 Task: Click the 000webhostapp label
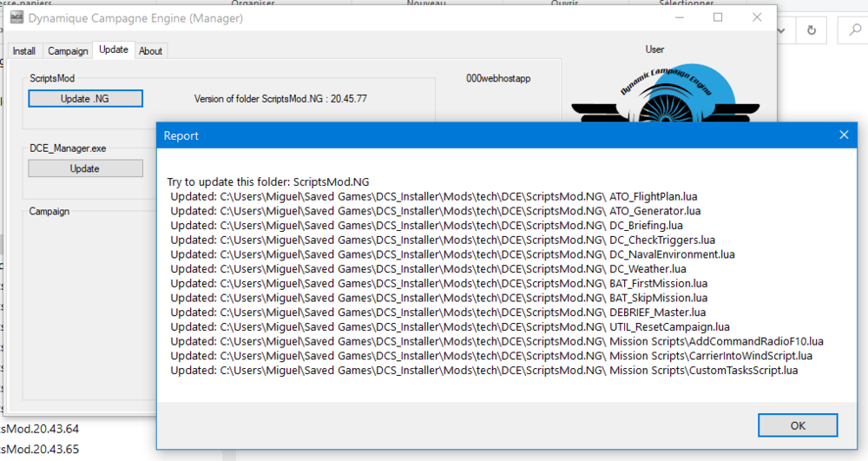tap(498, 78)
